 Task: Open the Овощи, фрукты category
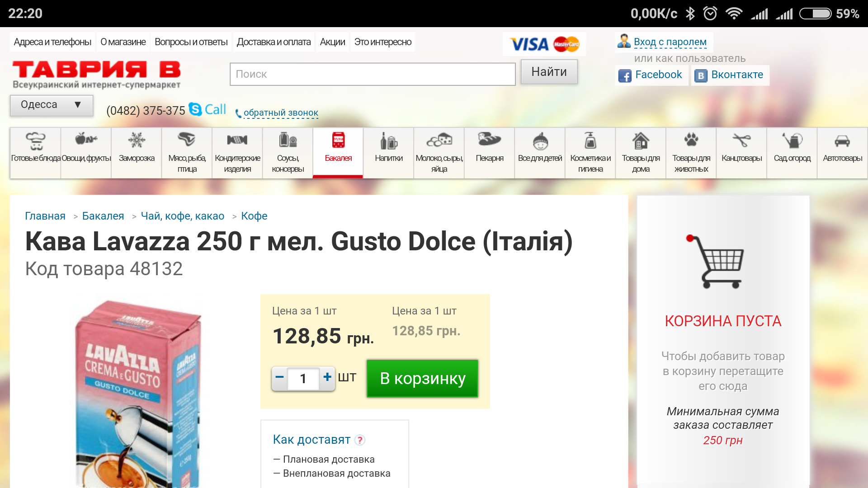[x=86, y=153]
